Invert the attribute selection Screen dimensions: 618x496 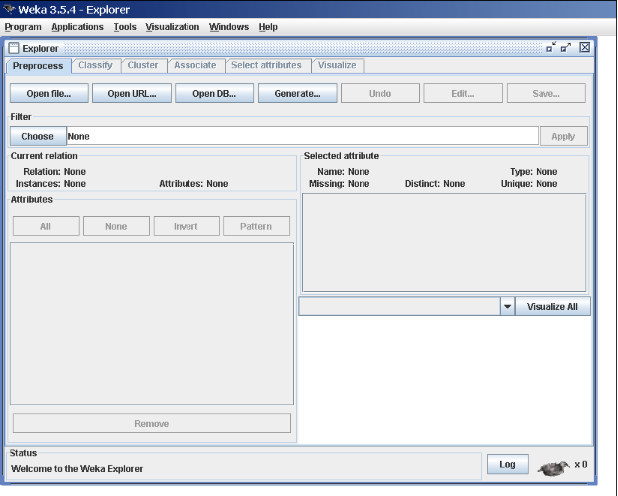click(186, 226)
